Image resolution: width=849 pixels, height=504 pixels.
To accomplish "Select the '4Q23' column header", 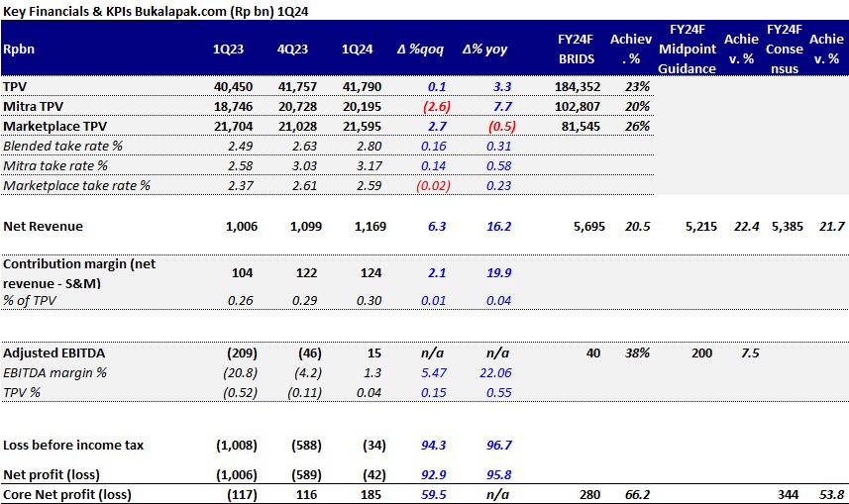I will pos(292,50).
